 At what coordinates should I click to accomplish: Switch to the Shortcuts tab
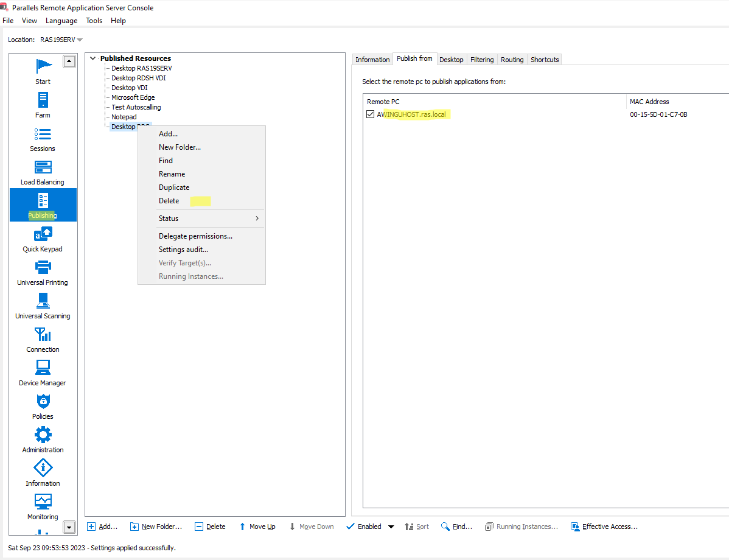pyautogui.click(x=545, y=60)
